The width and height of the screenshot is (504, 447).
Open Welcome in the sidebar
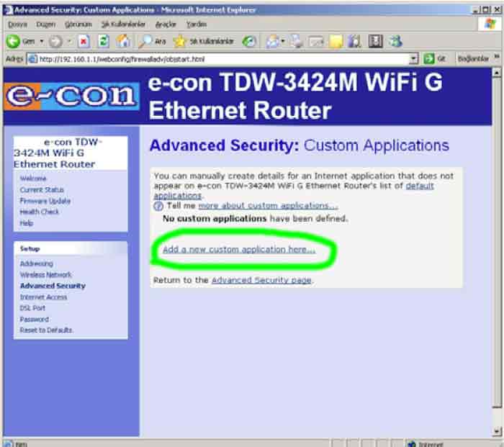pyautogui.click(x=33, y=179)
